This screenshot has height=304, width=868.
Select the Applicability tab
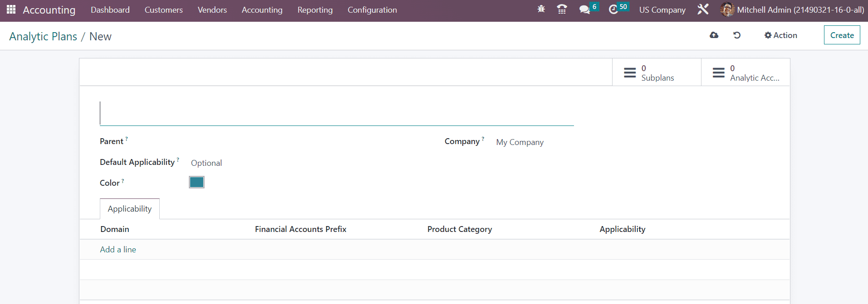point(130,209)
